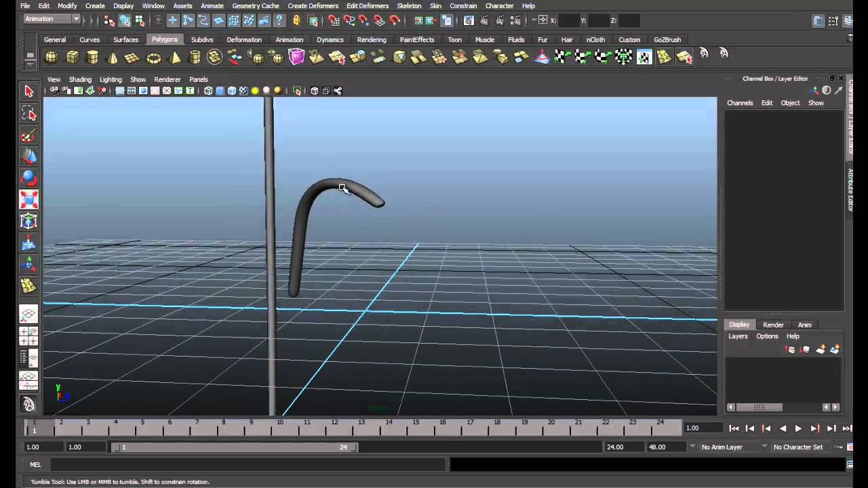Viewport: 868px width, 488px height.
Task: Create a polygon plane from shelf
Action: [133, 58]
